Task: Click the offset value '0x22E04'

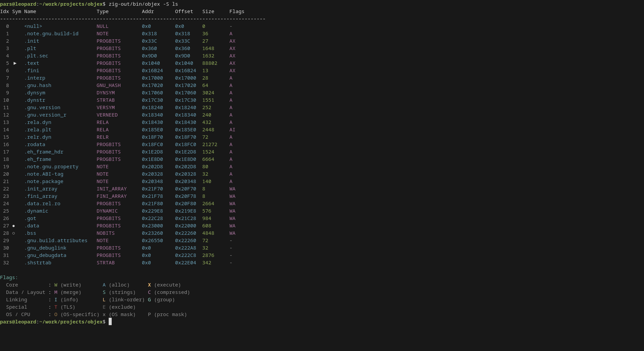Action: 185,263
